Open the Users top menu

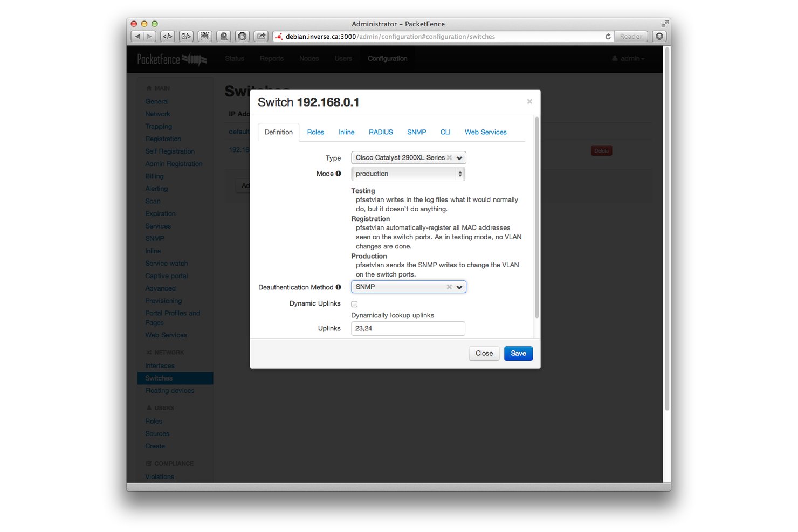coord(343,58)
